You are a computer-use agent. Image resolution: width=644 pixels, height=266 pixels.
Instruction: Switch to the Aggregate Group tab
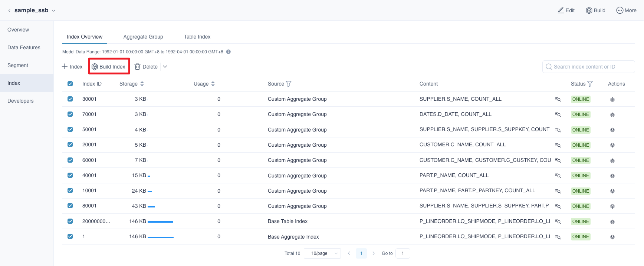[143, 37]
